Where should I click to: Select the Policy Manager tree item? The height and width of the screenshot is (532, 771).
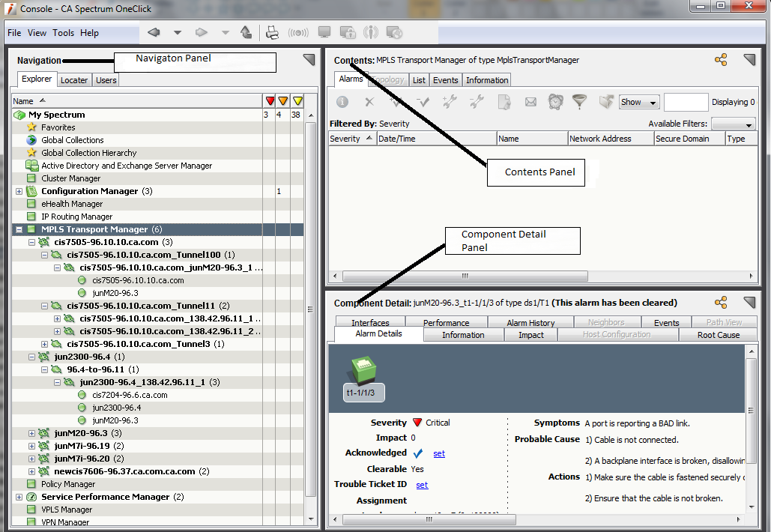click(68, 484)
